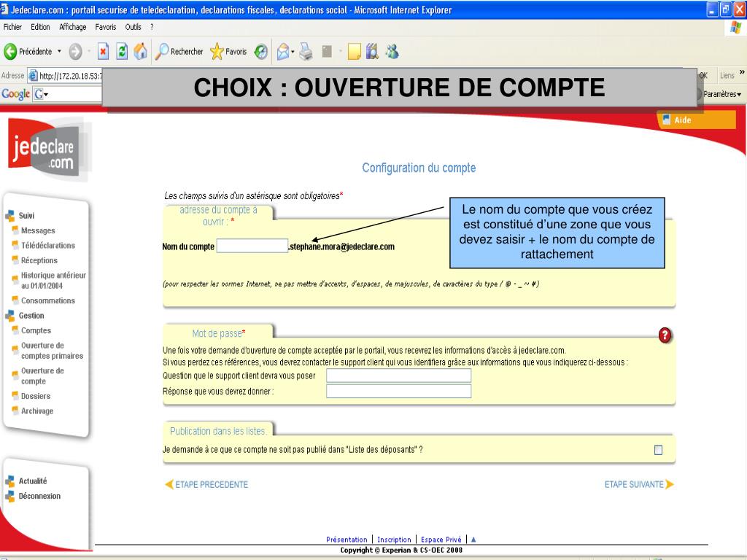
Task: Print the page with the printer icon
Action: [x=306, y=52]
